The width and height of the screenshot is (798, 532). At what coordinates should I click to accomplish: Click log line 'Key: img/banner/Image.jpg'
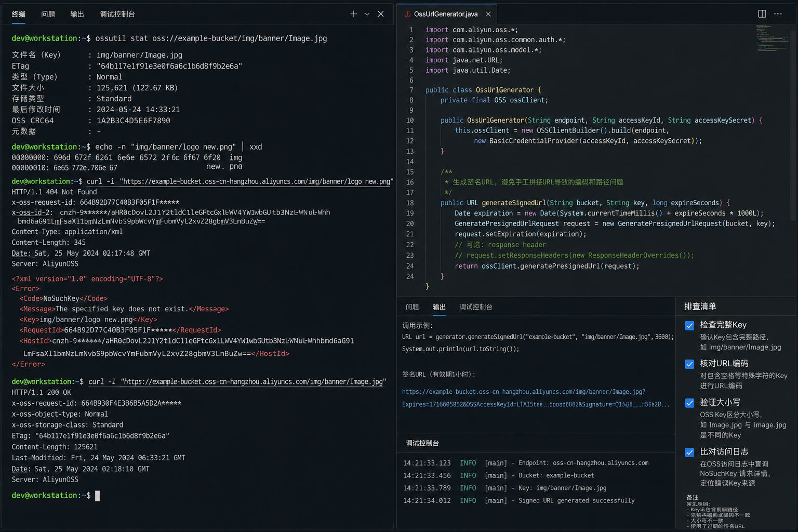(x=504, y=488)
